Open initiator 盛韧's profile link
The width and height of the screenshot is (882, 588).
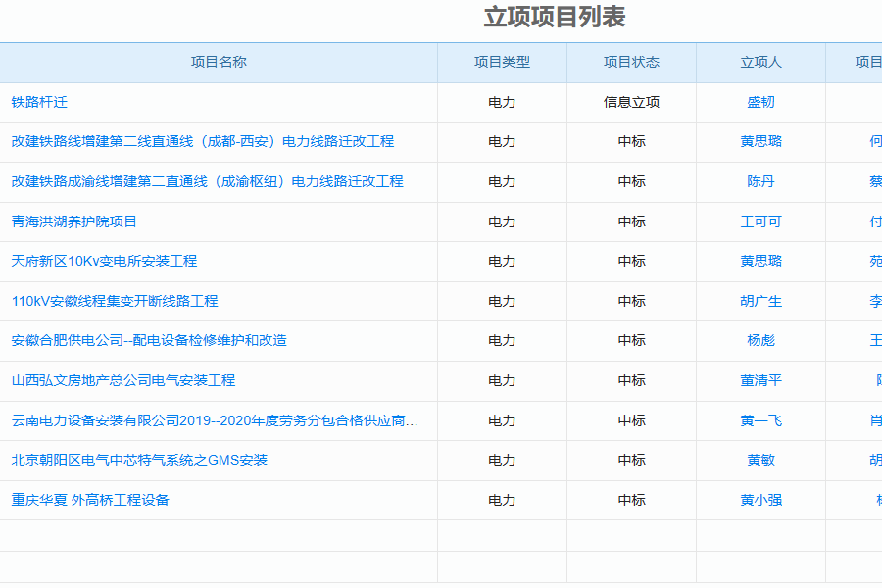pos(760,102)
